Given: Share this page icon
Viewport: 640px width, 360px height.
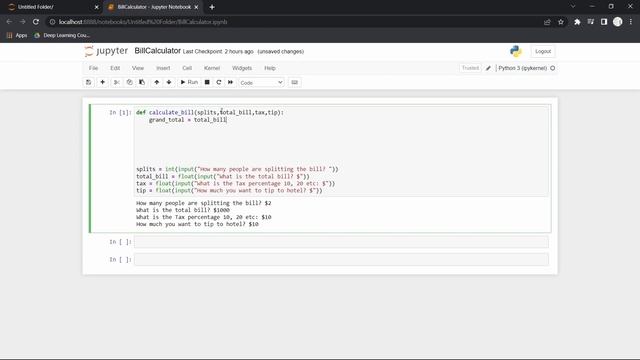Looking at the screenshot, I should [547, 22].
